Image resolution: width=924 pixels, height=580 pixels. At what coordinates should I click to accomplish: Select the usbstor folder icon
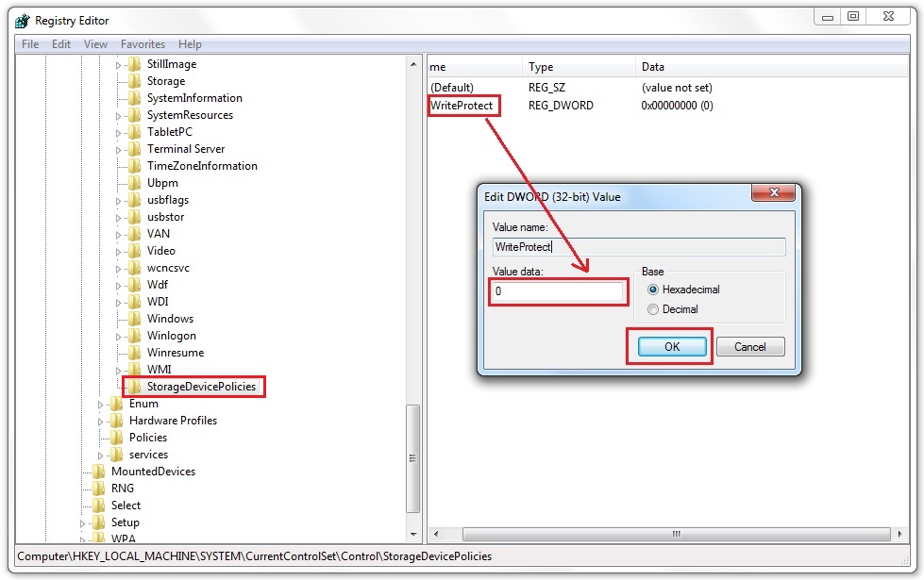pos(134,217)
